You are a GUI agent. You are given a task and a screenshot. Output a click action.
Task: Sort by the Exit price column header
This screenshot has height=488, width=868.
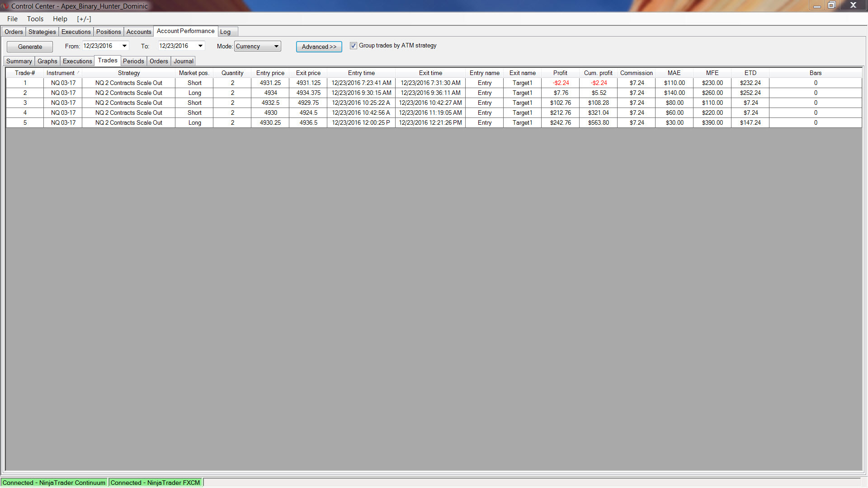[x=308, y=73]
